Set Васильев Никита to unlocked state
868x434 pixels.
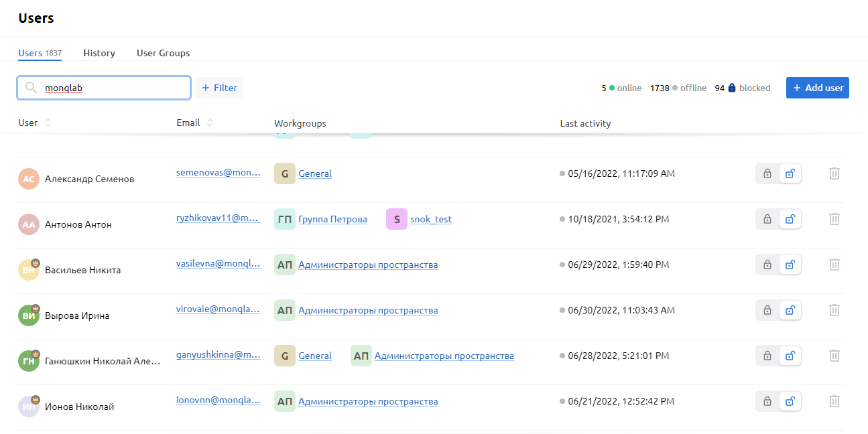pyautogui.click(x=790, y=265)
